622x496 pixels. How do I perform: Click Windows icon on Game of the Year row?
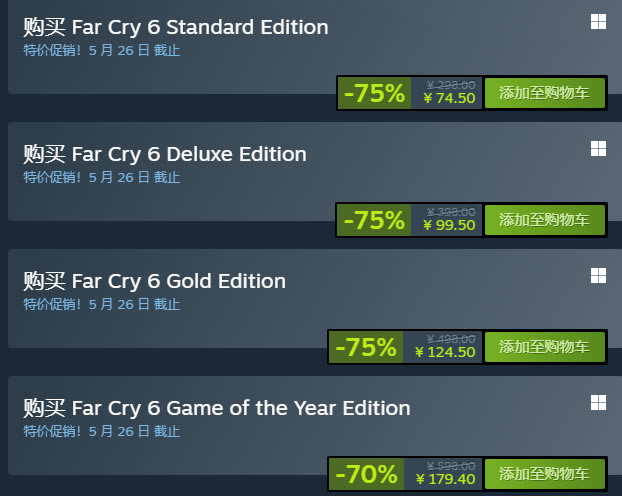tap(597, 402)
